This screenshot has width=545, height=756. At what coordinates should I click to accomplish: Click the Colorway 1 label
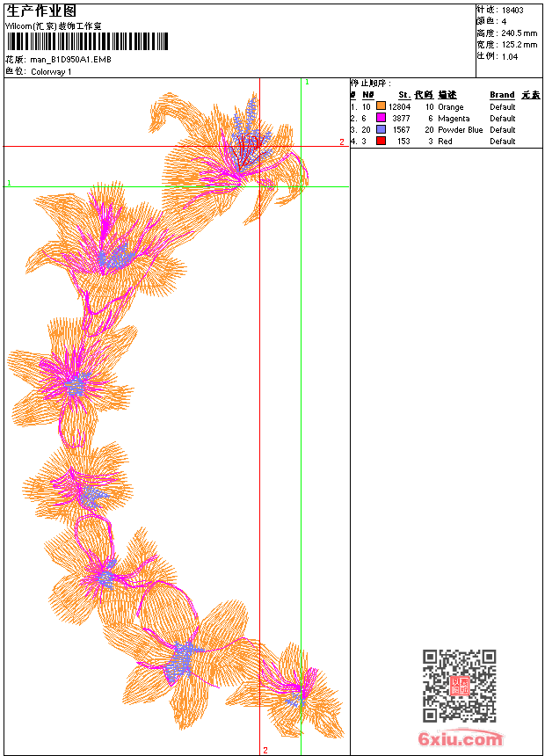[51, 72]
